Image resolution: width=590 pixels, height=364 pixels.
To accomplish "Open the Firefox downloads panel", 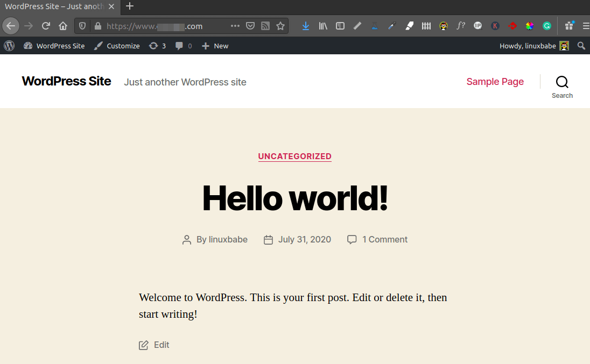I will [x=306, y=26].
